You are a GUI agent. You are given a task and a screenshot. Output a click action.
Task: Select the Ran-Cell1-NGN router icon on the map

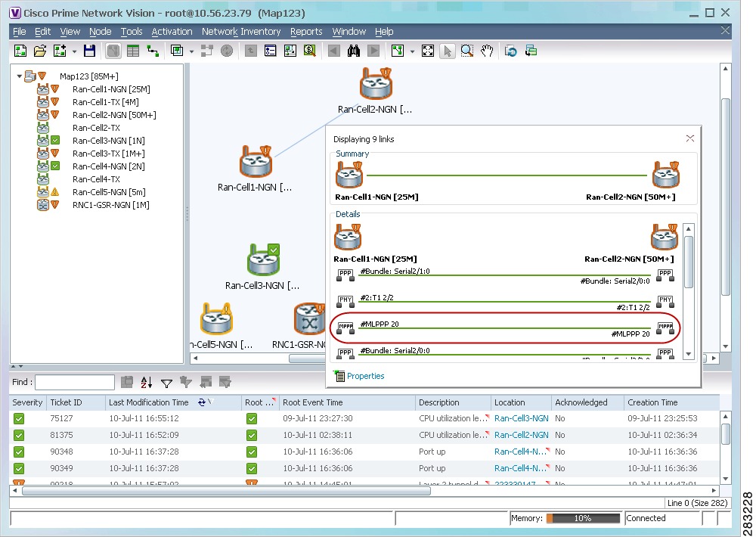tap(256, 162)
